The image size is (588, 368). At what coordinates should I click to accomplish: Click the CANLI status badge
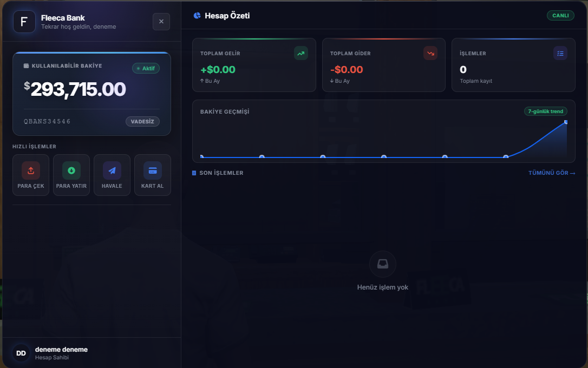(560, 15)
